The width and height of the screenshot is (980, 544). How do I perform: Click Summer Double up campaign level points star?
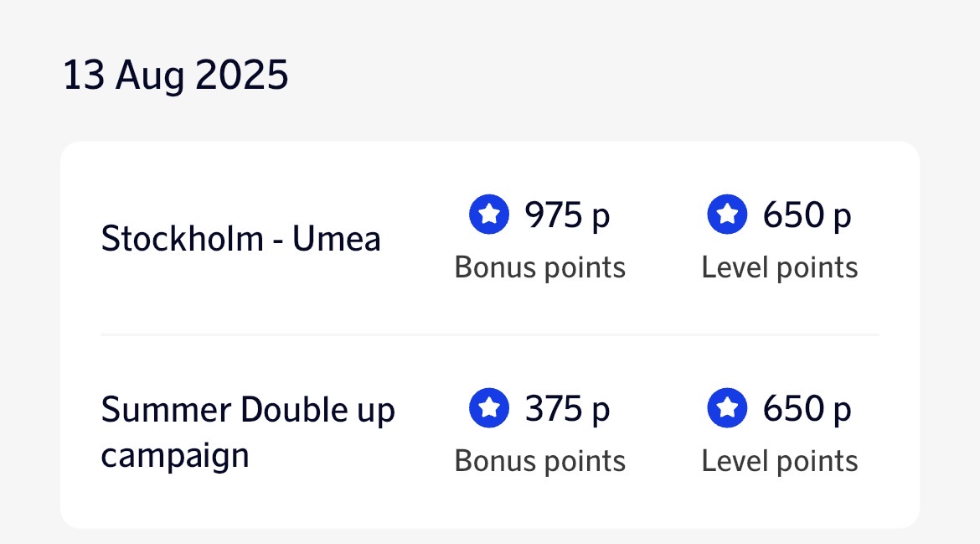click(727, 409)
